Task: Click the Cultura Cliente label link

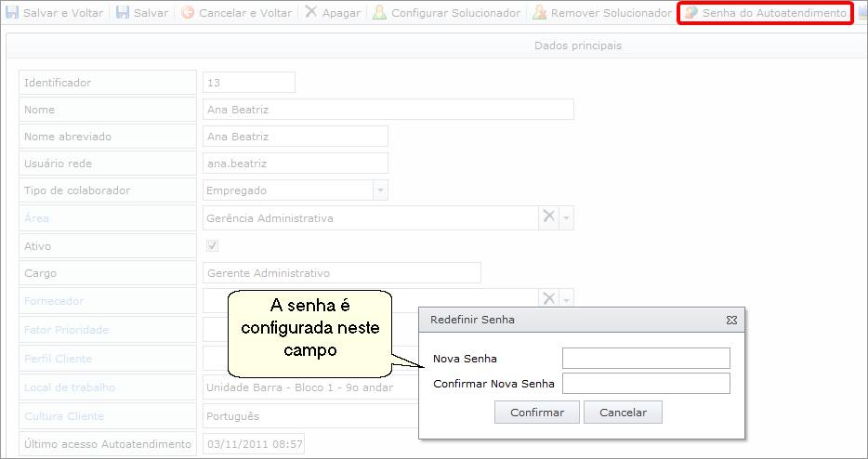Action: 64,416
